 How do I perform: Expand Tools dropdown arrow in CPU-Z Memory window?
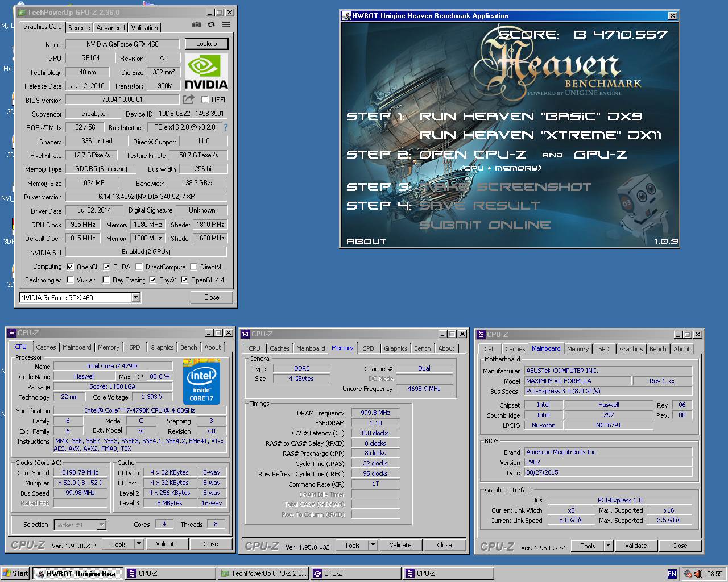pyautogui.click(x=373, y=545)
